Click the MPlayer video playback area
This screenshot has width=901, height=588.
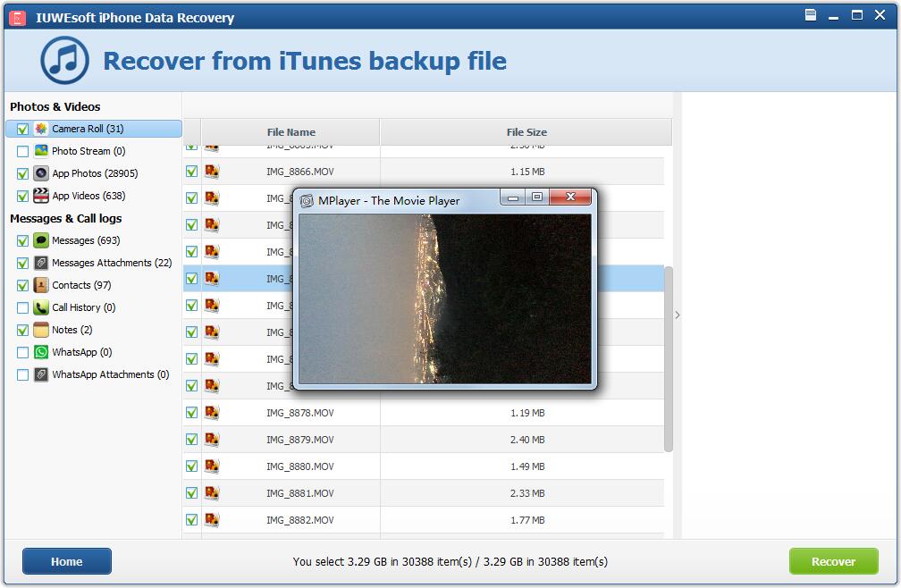(445, 298)
